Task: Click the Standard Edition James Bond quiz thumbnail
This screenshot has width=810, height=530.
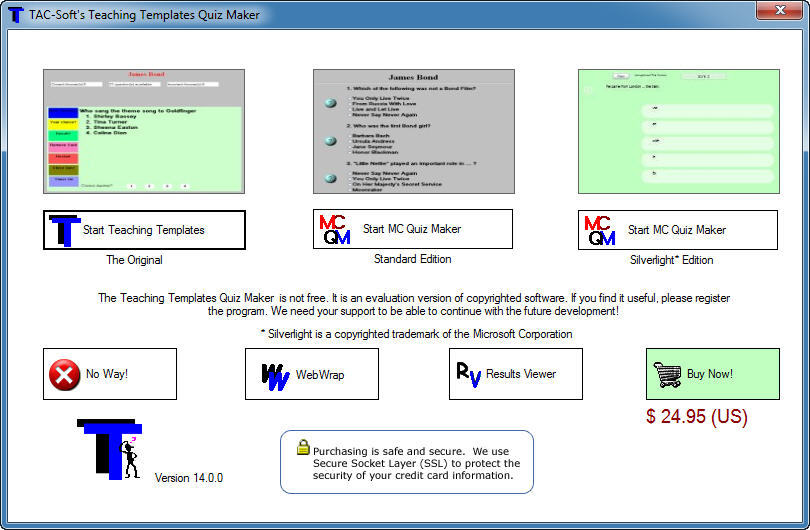Action: [x=414, y=132]
